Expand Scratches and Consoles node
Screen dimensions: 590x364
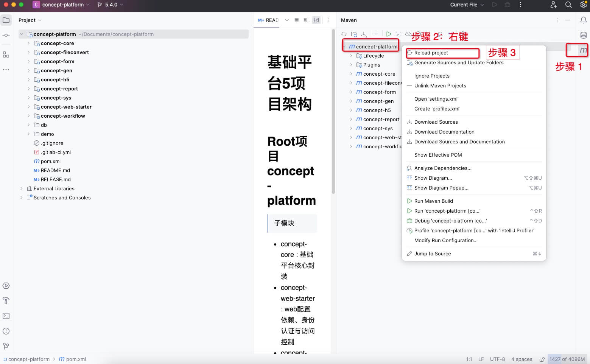[x=22, y=198]
